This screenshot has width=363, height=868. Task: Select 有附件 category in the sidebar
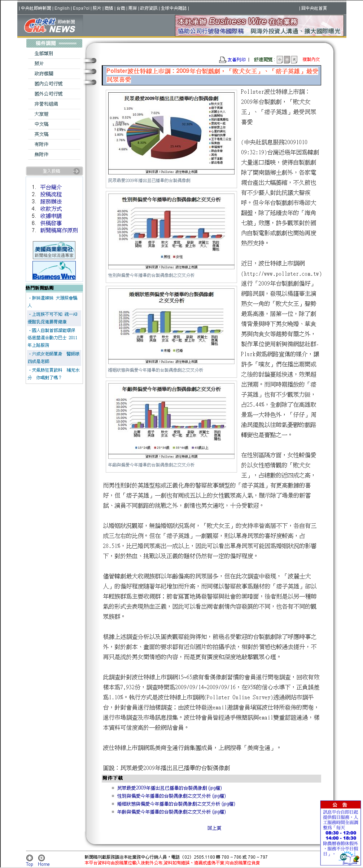tap(41, 144)
